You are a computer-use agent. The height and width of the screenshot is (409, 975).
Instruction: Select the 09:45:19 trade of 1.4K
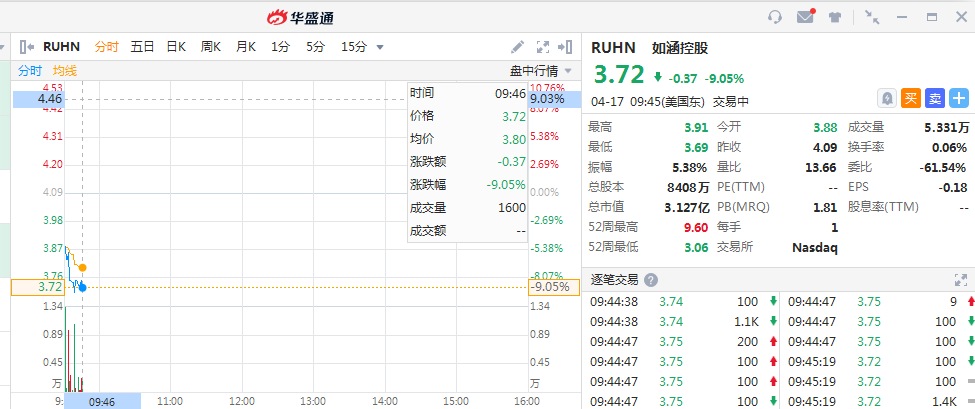click(x=879, y=401)
